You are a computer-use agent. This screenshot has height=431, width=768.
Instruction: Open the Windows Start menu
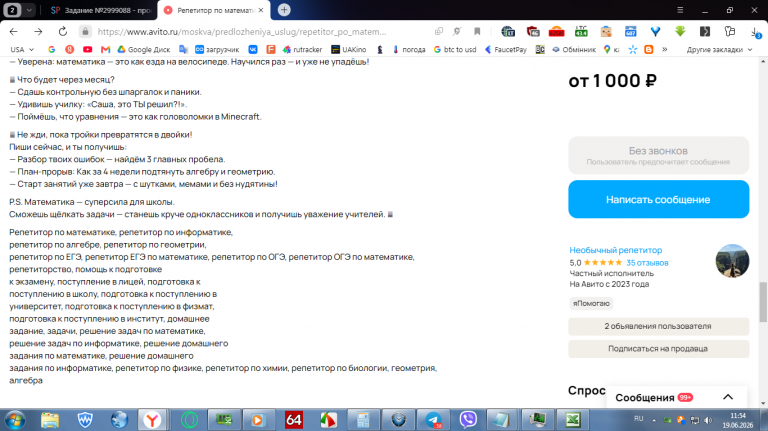14,420
